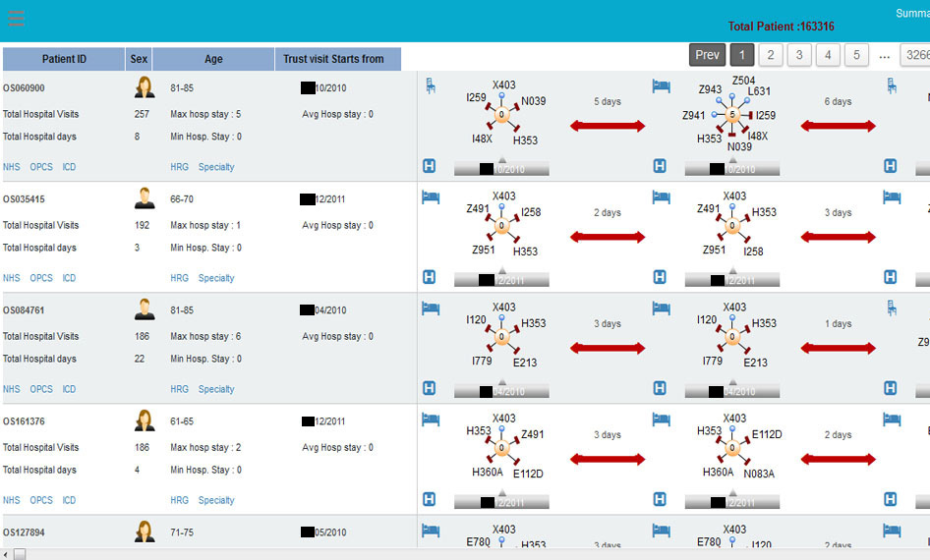The height and width of the screenshot is (560, 930).
Task: Open Specialty link for patient OS035415
Action: pyautogui.click(x=216, y=278)
